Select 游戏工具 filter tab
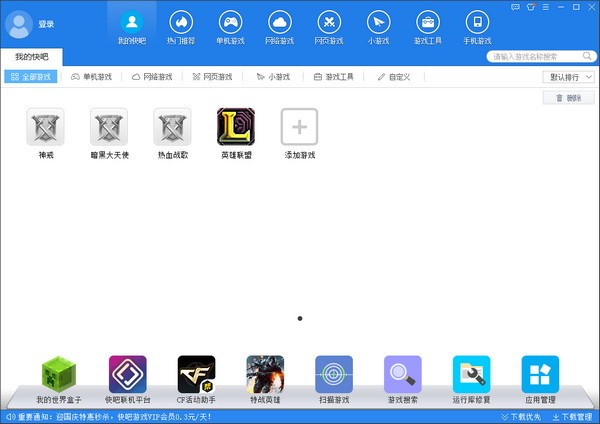Viewport: 600px width, 424px height. pyautogui.click(x=333, y=77)
